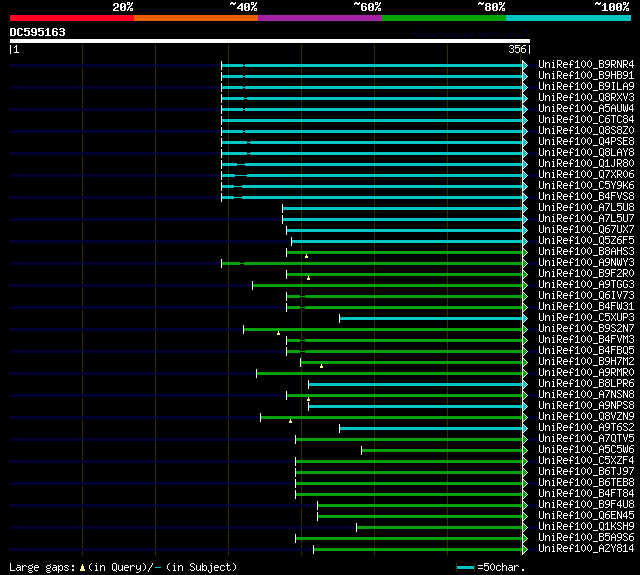The height and width of the screenshot is (575, 640).
Task: Click the UniRef100_Q6EN45 label
Action: (x=586, y=516)
